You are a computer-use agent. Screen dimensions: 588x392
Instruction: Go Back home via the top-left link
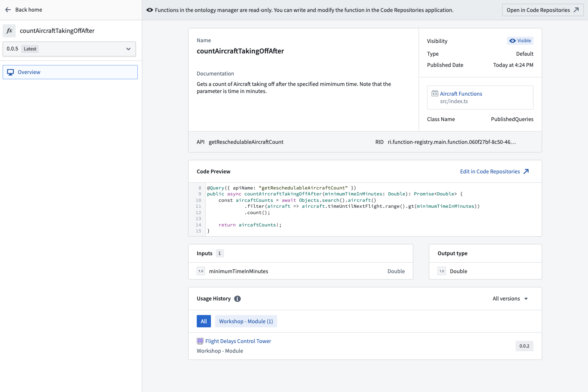24,10
